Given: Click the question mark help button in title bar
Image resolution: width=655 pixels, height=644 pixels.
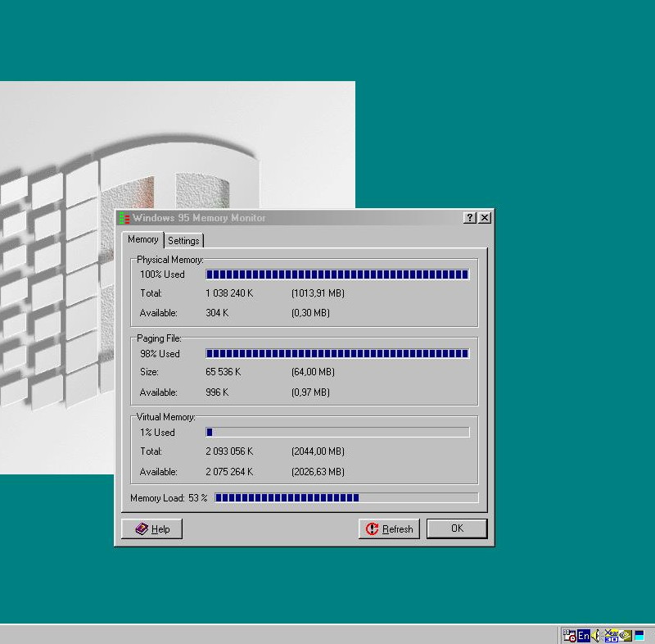Looking at the screenshot, I should click(x=469, y=218).
